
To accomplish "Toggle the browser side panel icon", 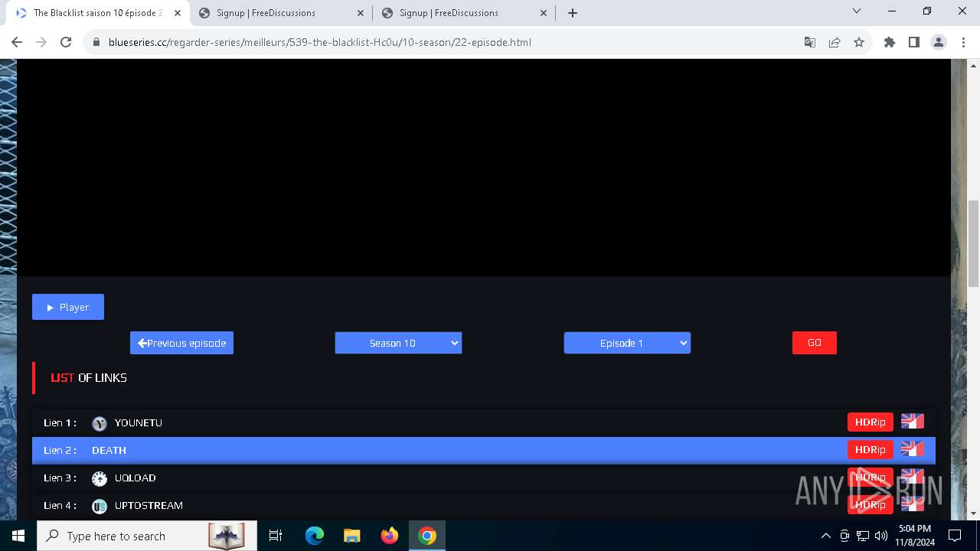I will (x=914, y=42).
